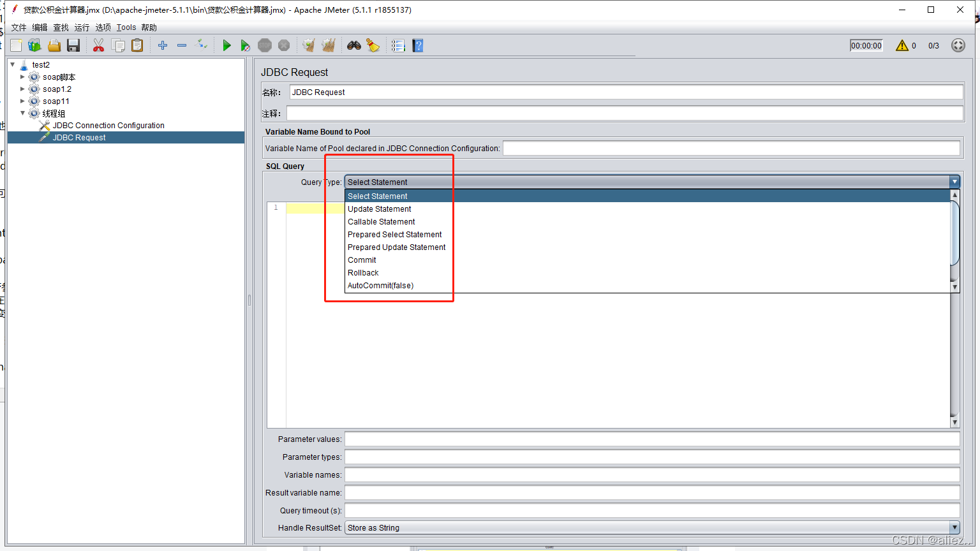
Task: Select the soap11 thread group
Action: (56, 101)
